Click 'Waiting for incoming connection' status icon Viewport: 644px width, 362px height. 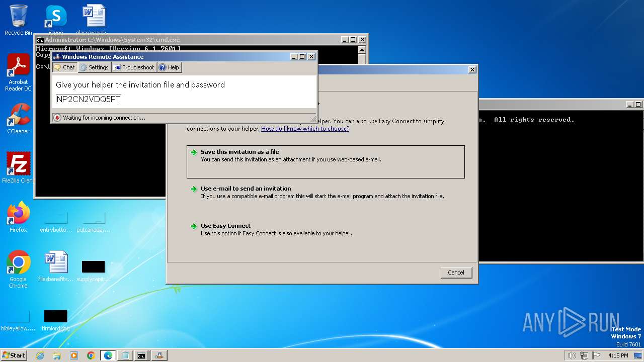(57, 118)
